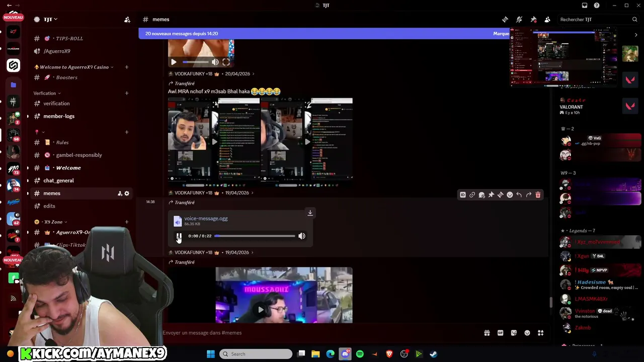
Task: Add channel to X9 Zone category
Action: click(127, 222)
